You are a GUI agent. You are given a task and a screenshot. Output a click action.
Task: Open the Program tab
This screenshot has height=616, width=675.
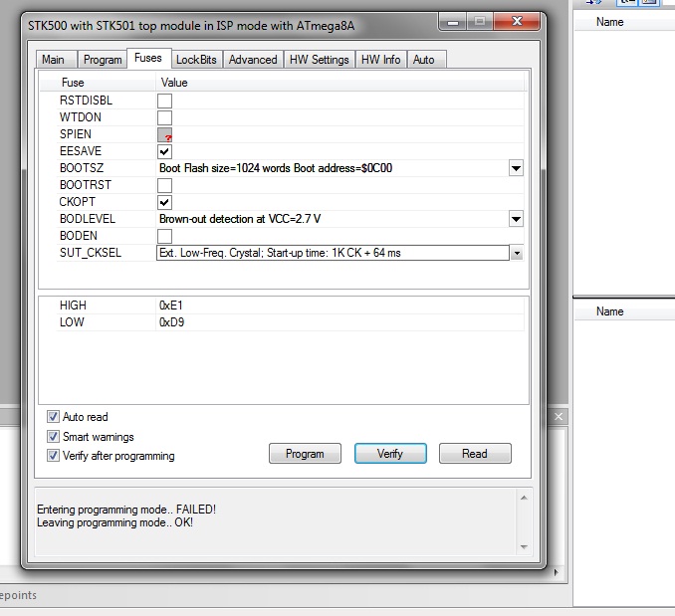point(103,60)
